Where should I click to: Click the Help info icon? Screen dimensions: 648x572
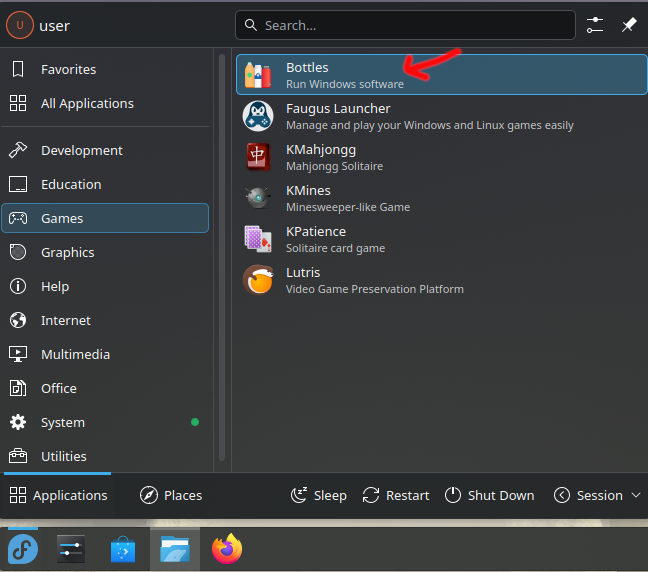point(18,286)
